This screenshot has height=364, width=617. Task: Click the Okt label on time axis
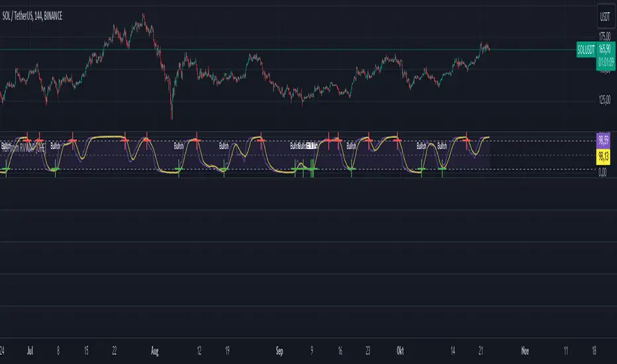pyautogui.click(x=400, y=351)
